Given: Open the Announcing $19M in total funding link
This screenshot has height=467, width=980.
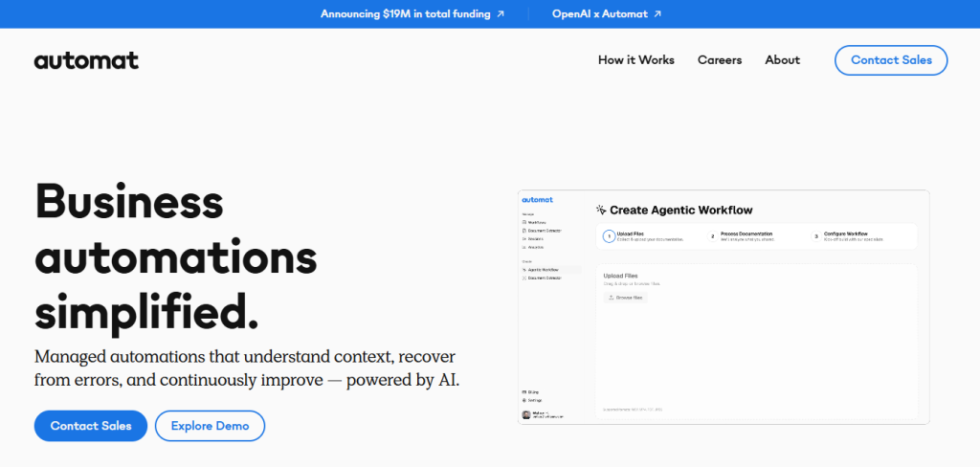Looking at the screenshot, I should (405, 14).
